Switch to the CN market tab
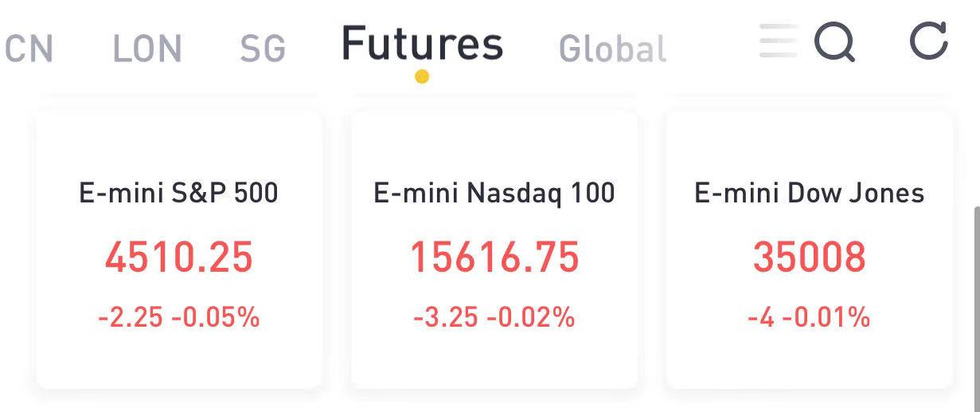 click(28, 49)
